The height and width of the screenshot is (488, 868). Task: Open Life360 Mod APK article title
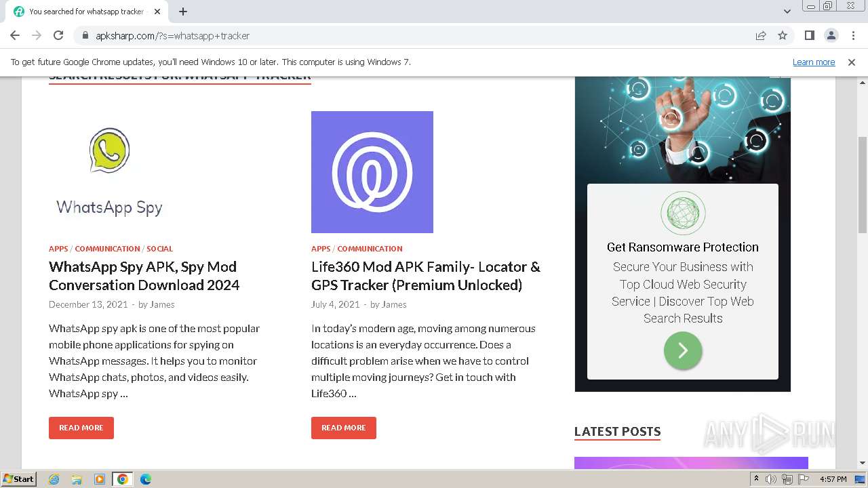pyautogui.click(x=426, y=276)
